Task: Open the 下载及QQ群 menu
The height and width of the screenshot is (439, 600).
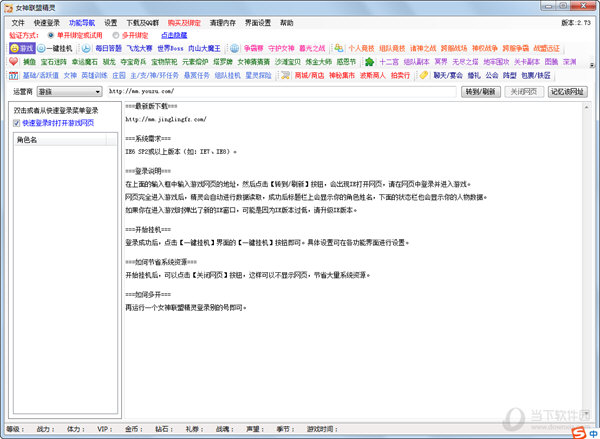Action: 142,23
